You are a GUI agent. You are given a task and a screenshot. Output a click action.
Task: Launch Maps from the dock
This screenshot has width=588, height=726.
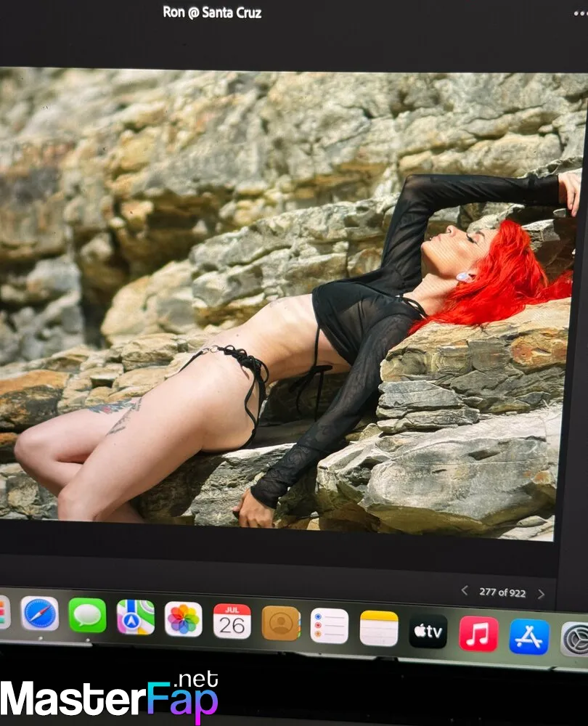[136, 617]
